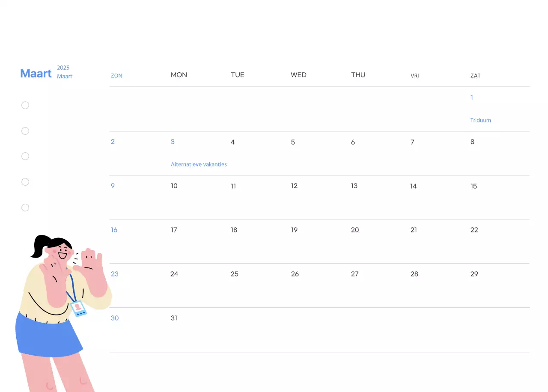Image resolution: width=548 pixels, height=392 pixels.
Task: Select the ZON column header
Action: click(116, 75)
